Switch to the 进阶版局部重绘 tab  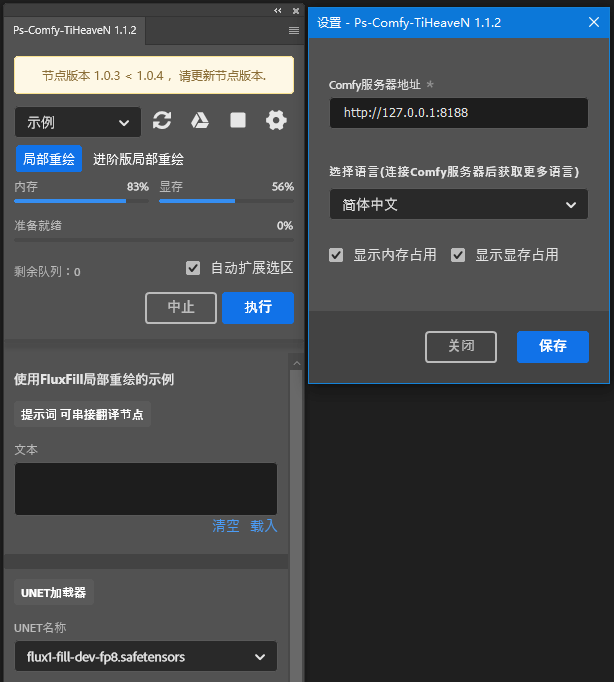(x=138, y=159)
